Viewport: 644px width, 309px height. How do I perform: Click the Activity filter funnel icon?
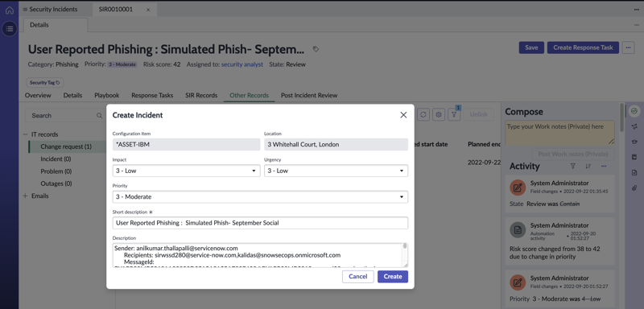click(x=572, y=167)
